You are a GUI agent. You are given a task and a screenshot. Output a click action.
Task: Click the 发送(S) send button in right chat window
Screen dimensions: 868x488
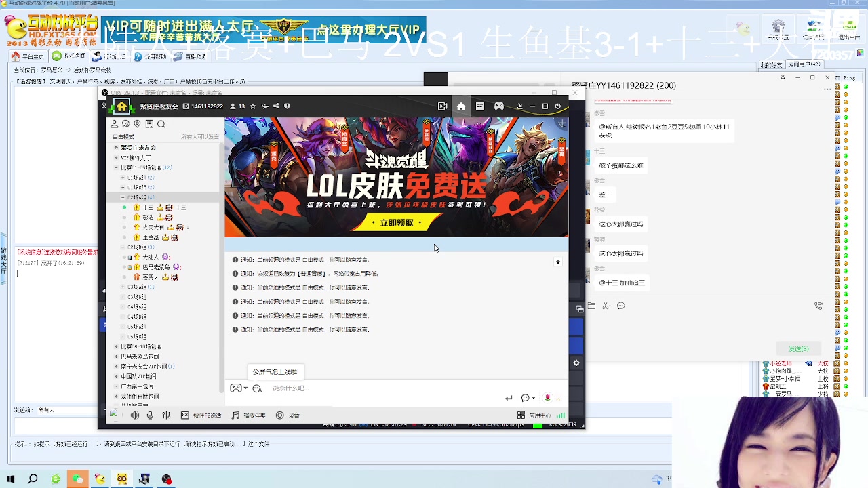click(798, 349)
